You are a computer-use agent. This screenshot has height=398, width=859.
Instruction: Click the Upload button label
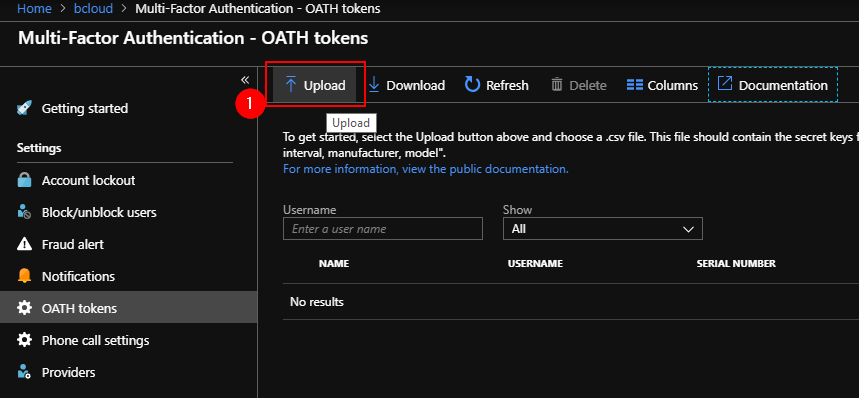click(325, 85)
